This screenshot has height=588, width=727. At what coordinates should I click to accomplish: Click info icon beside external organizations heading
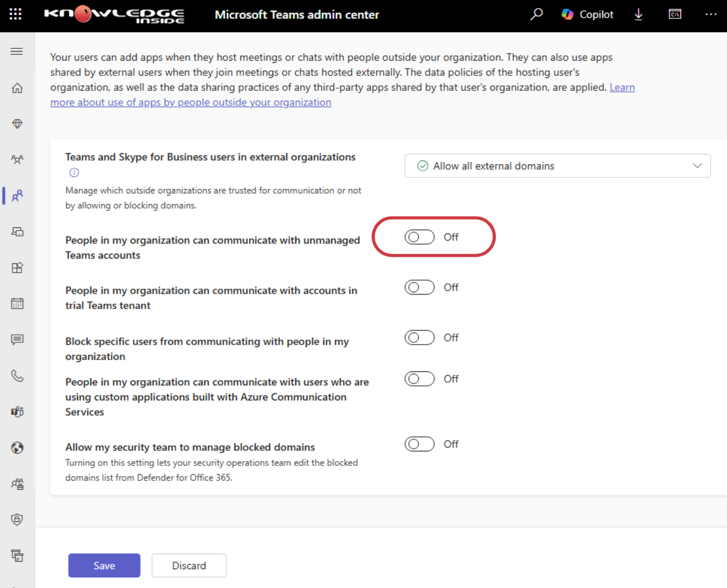74,173
